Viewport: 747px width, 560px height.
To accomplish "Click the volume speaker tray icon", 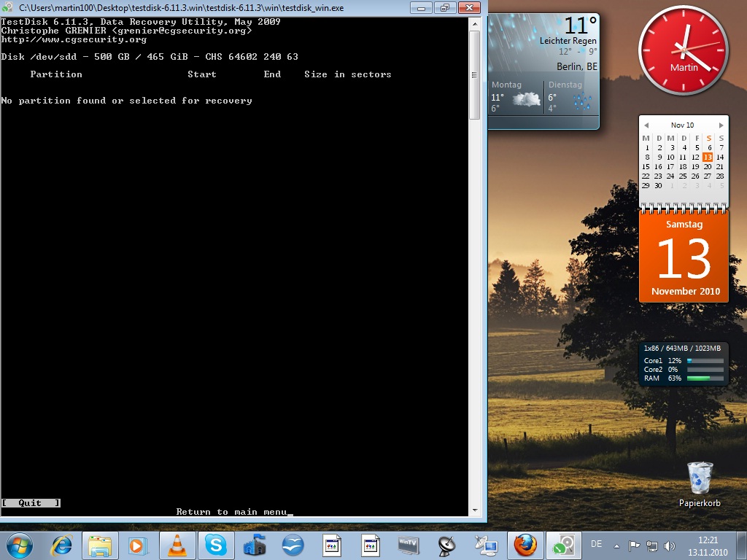I will [670, 545].
